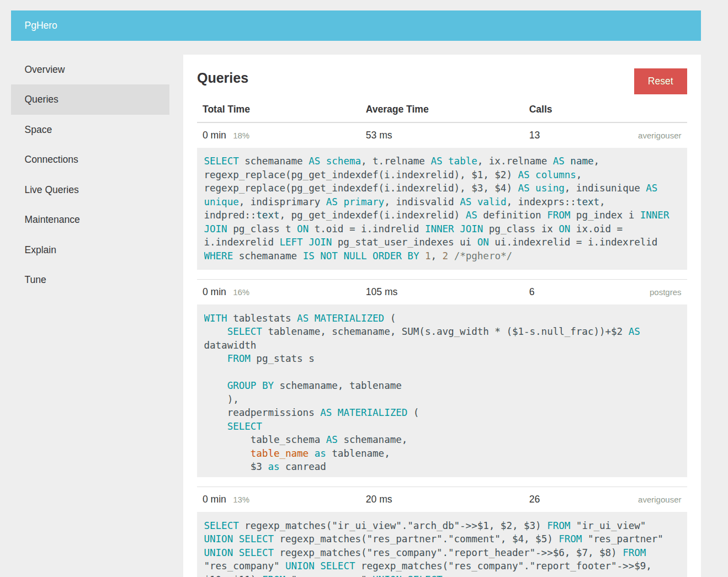The width and height of the screenshot is (728, 577).
Task: Click the PgHero logo in the header
Action: (x=41, y=25)
